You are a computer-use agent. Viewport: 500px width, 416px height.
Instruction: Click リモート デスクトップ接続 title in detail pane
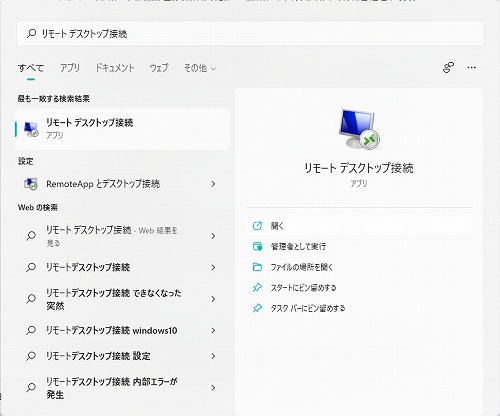(359, 168)
